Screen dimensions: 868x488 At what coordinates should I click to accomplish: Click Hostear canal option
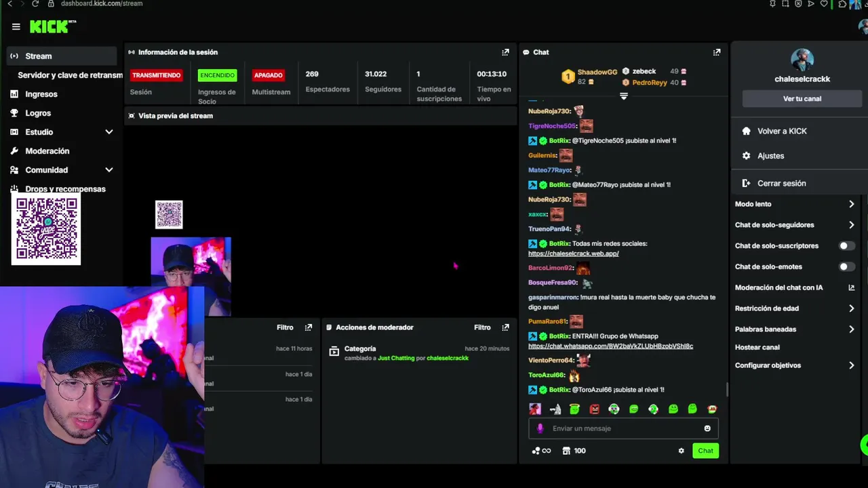pyautogui.click(x=757, y=348)
